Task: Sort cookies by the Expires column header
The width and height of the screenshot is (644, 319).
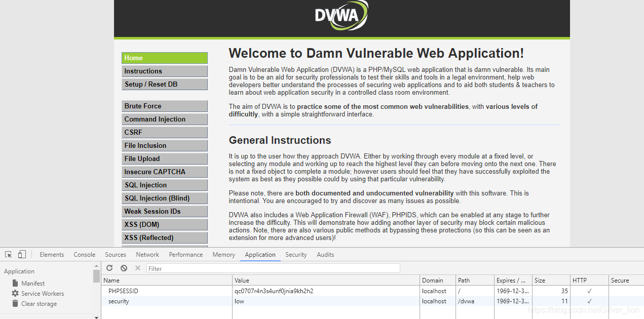Action: [513, 280]
